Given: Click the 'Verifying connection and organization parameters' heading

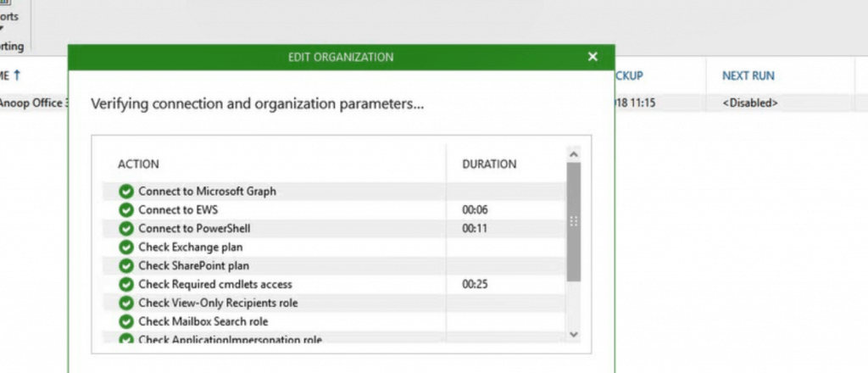Looking at the screenshot, I should (x=258, y=104).
